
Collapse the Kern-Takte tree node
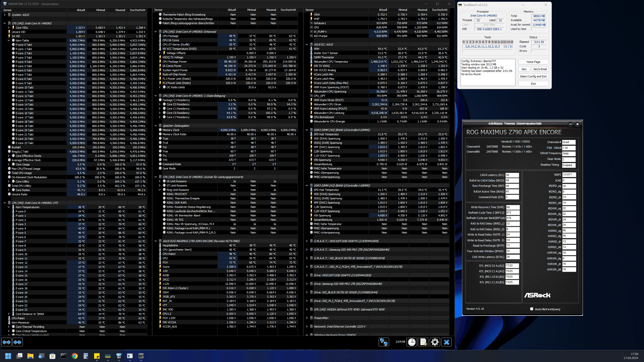tap(9, 40)
